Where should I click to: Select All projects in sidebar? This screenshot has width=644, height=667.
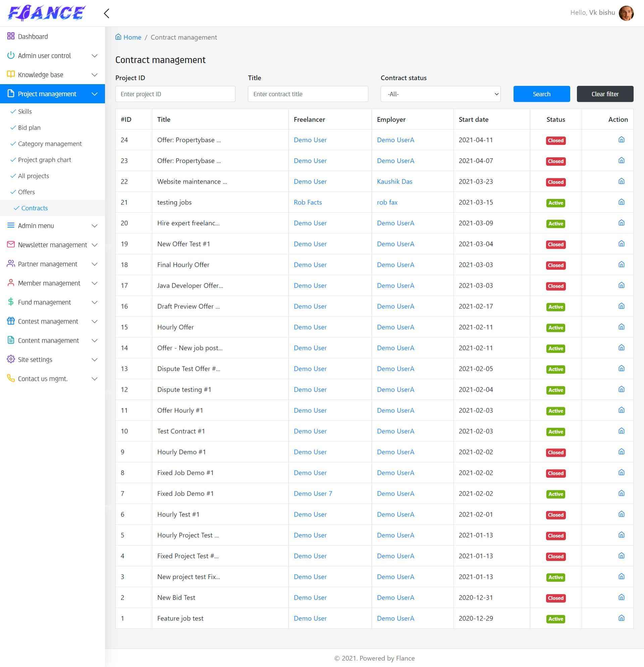click(x=33, y=176)
